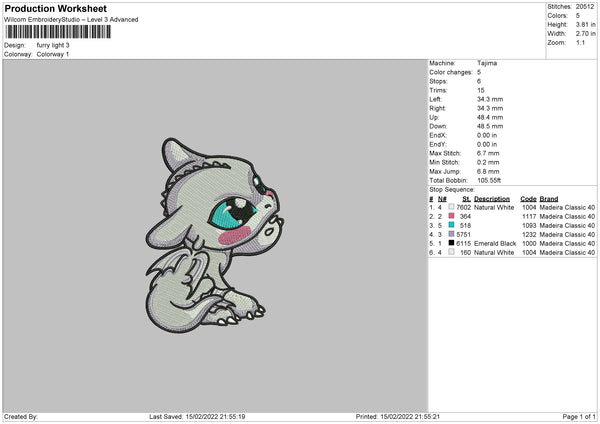This screenshot has height=424, width=600.
Task: Click stitch count 6115
Action: coord(463,243)
